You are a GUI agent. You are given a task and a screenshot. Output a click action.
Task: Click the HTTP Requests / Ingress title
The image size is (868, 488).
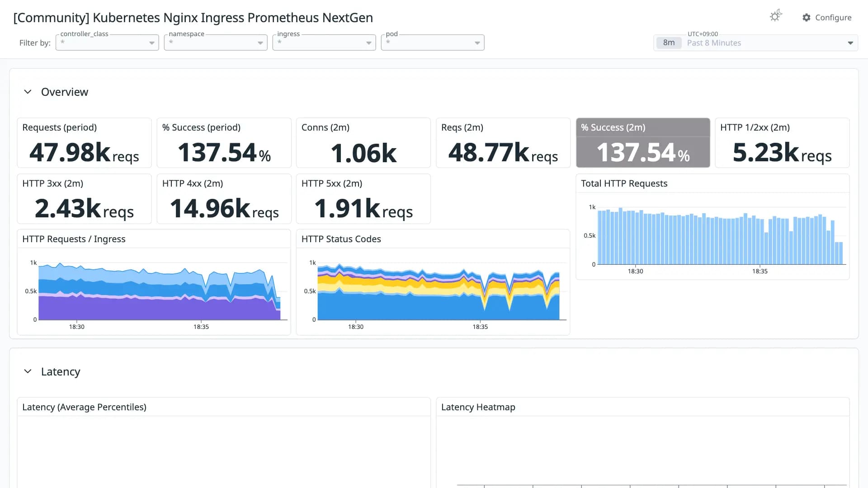74,239
